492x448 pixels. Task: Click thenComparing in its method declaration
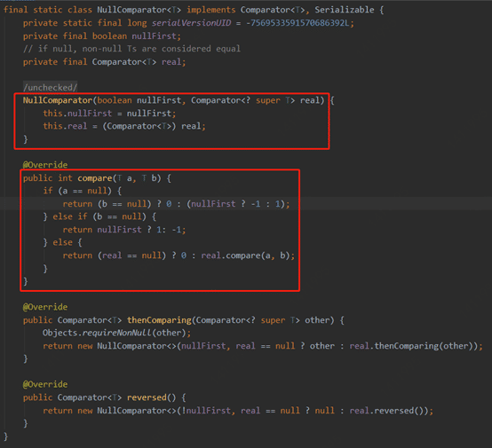[159, 320]
